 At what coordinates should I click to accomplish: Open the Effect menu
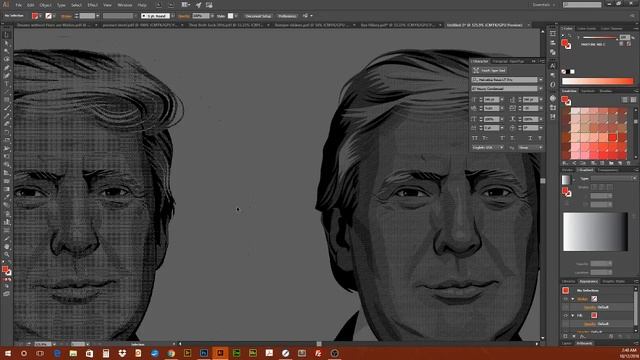tap(93, 5)
